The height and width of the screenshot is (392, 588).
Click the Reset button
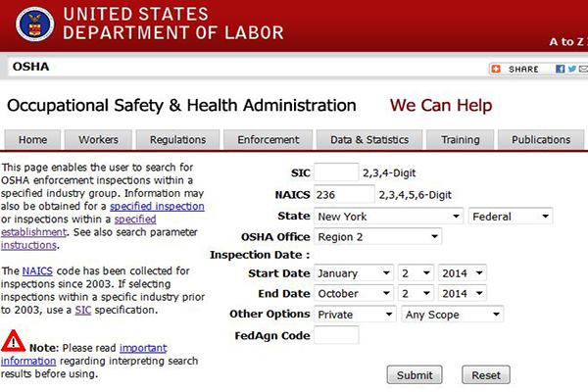(486, 375)
